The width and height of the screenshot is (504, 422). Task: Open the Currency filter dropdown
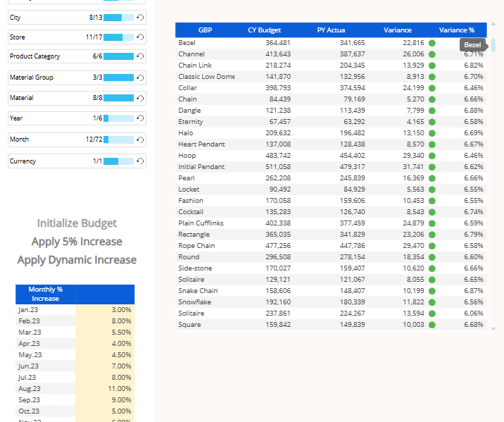pyautogui.click(x=77, y=161)
